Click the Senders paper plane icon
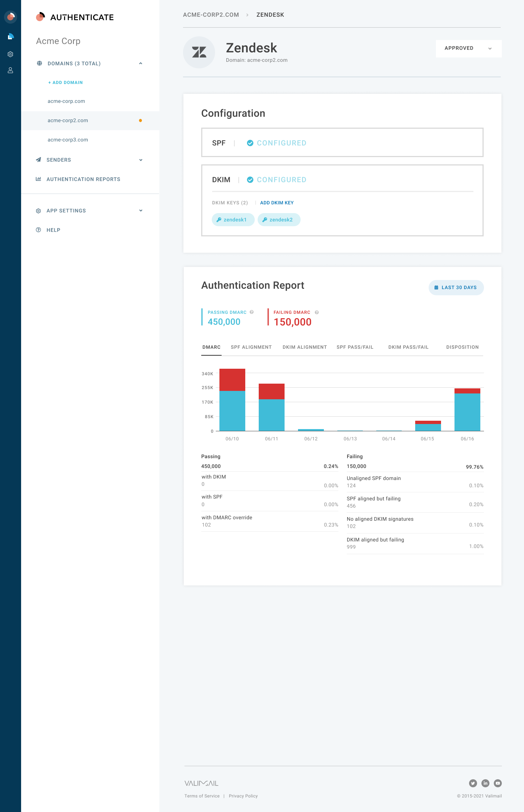 [x=39, y=160]
